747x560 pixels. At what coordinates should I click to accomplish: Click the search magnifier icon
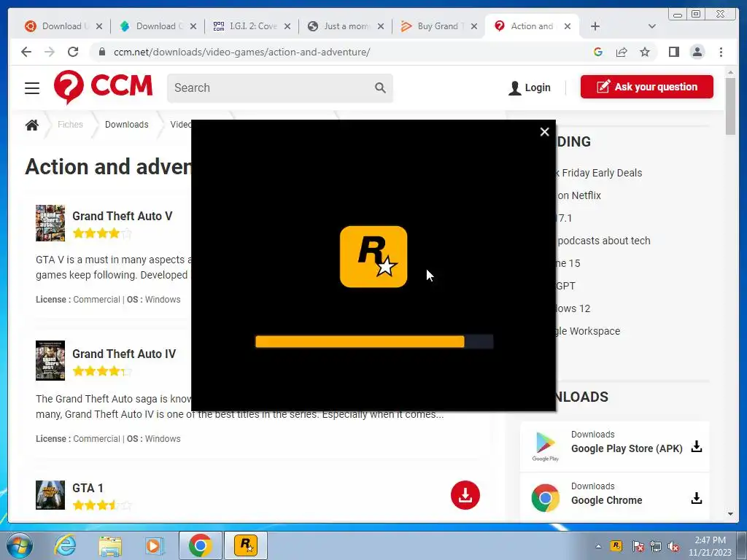click(380, 87)
